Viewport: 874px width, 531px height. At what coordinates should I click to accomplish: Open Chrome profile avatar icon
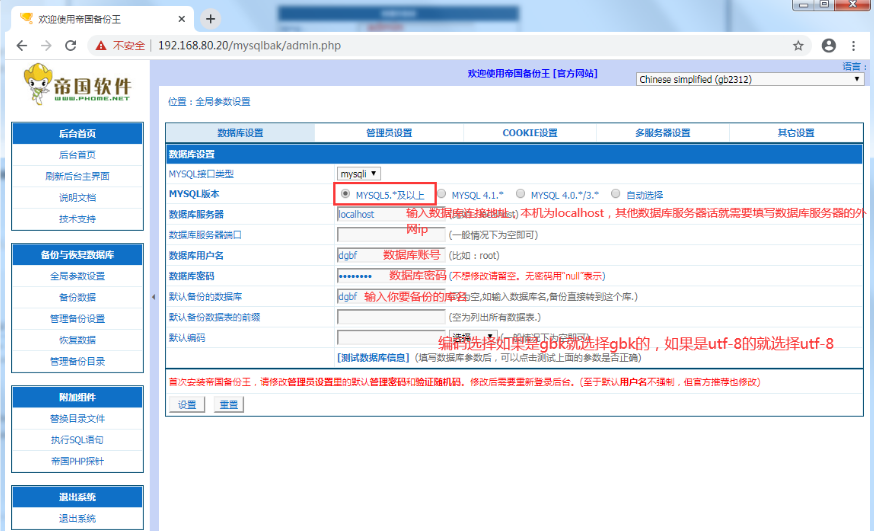828,45
